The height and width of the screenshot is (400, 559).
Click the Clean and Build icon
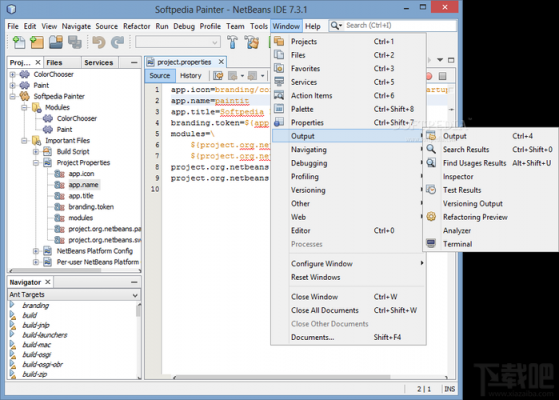[252, 42]
